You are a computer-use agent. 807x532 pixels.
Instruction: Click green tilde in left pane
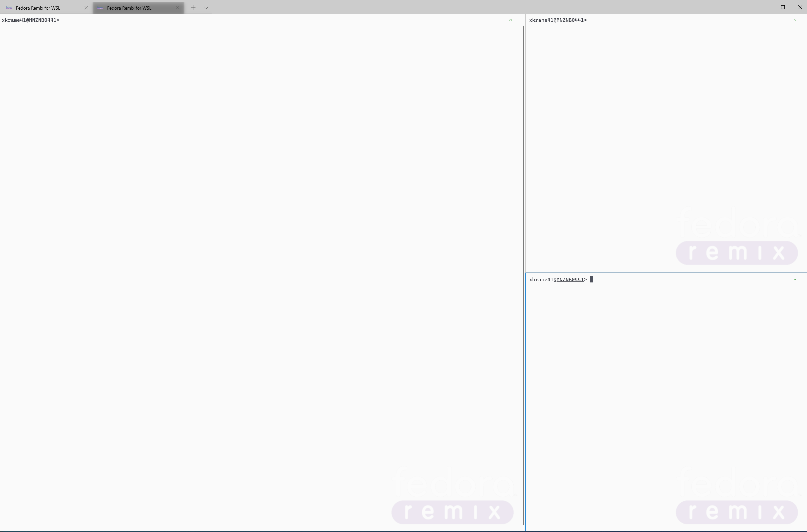coord(510,20)
